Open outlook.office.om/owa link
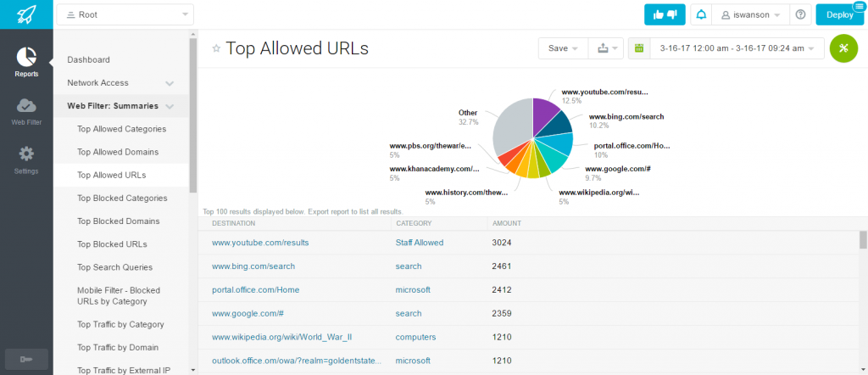 pyautogui.click(x=297, y=361)
